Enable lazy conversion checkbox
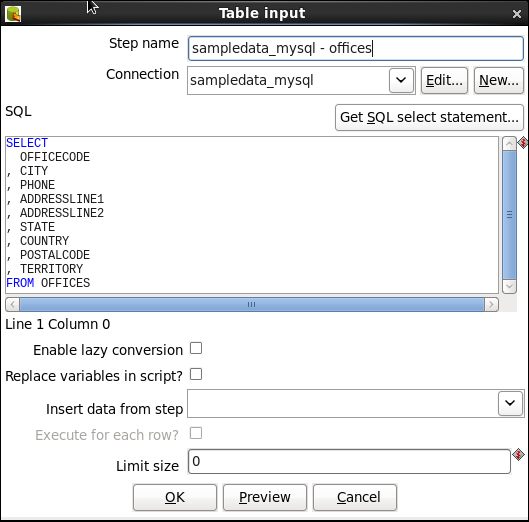The image size is (529, 522). pos(196,348)
